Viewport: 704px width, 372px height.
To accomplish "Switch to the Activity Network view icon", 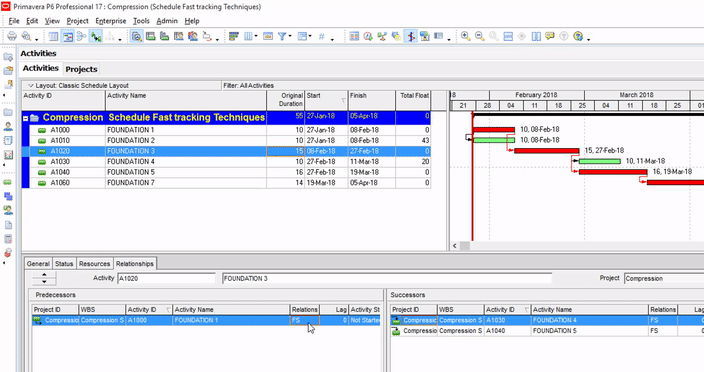I will pyautogui.click(x=82, y=36).
